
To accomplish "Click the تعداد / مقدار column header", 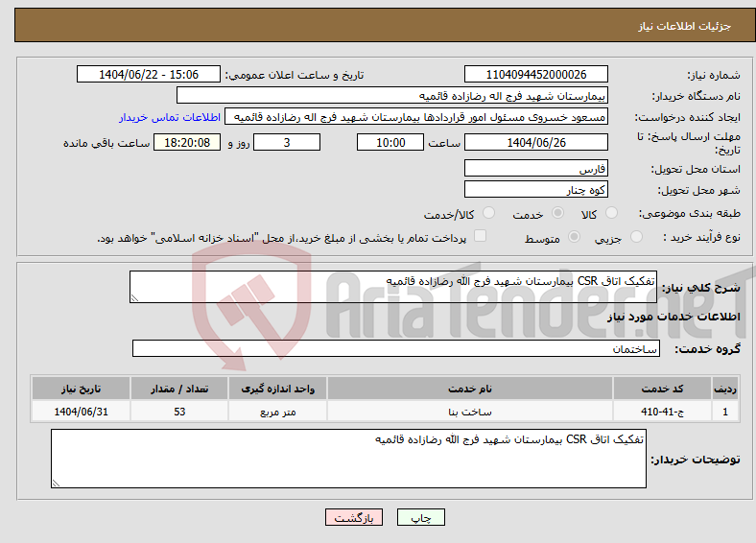I will click(x=179, y=389).
